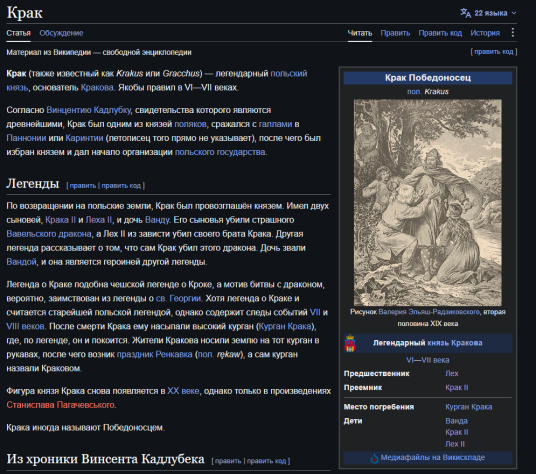Image resolution: width=536 pixels, height=474 pixels.
Task: View the История page history tab
Action: click(x=485, y=33)
